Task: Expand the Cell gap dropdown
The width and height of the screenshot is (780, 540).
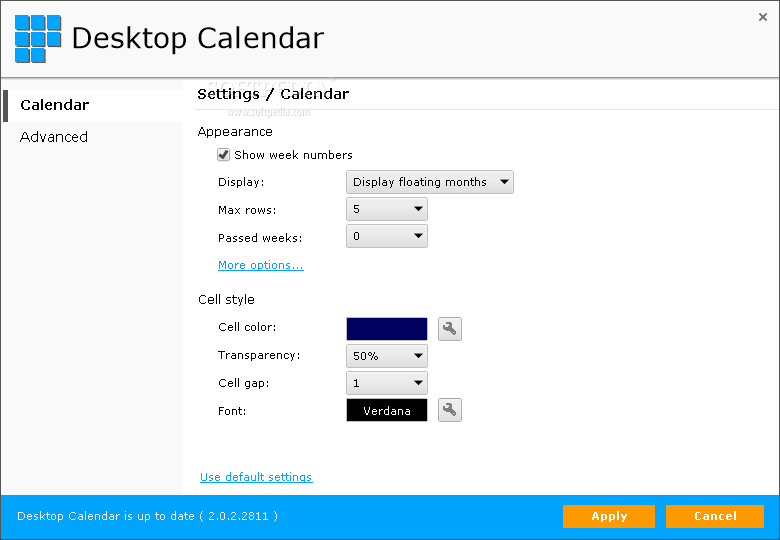Action: pyautogui.click(x=387, y=383)
